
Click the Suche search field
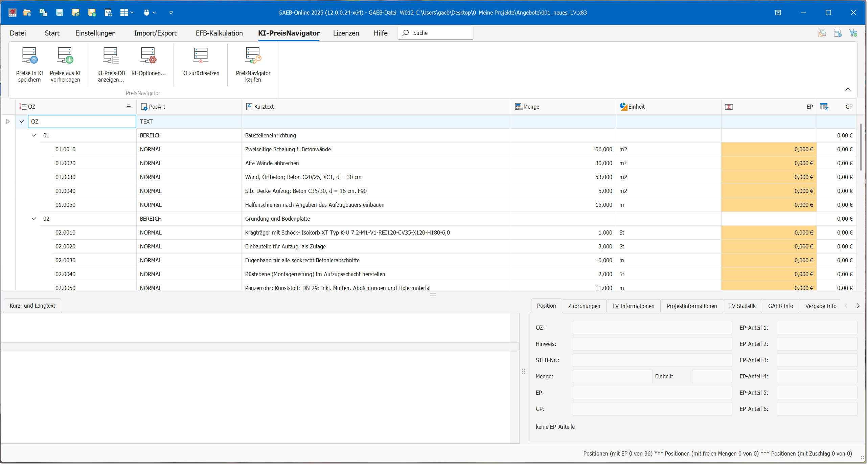coord(440,33)
